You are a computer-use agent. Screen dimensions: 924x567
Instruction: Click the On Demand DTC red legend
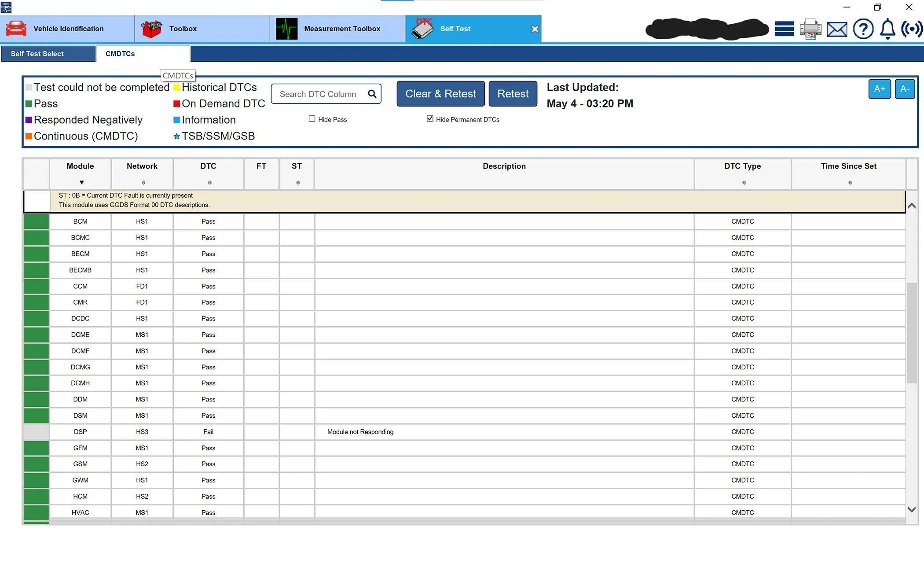tap(219, 103)
